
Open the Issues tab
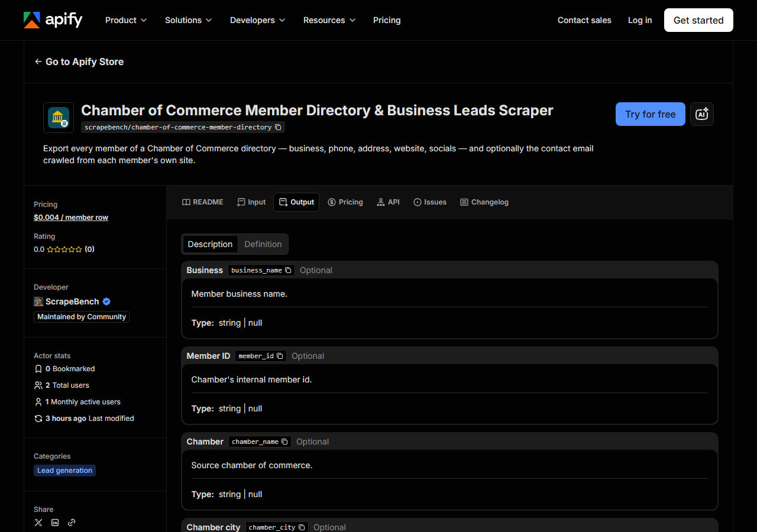click(430, 202)
